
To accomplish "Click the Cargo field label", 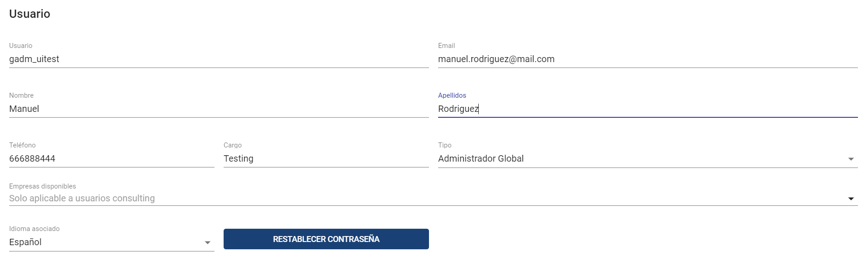I will click(x=232, y=145).
